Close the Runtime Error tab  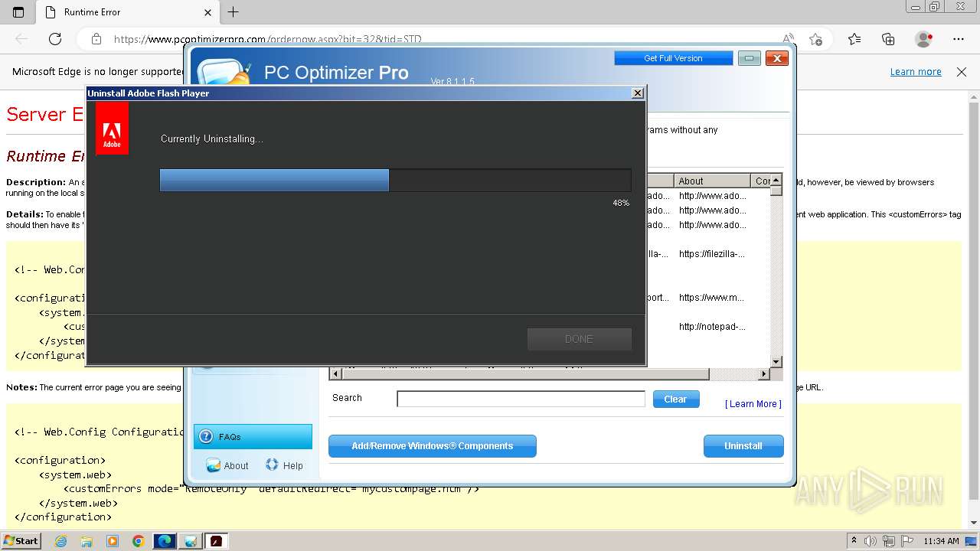coord(207,12)
